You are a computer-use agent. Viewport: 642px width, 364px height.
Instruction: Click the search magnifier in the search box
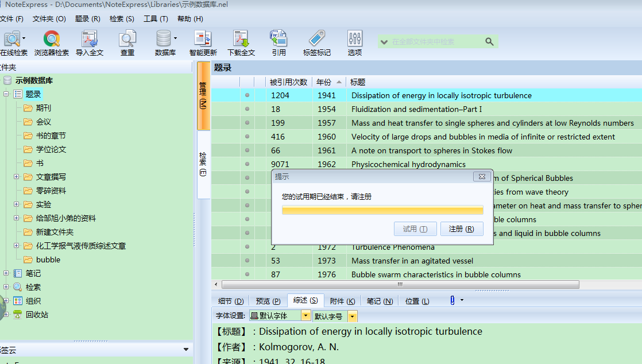click(489, 41)
